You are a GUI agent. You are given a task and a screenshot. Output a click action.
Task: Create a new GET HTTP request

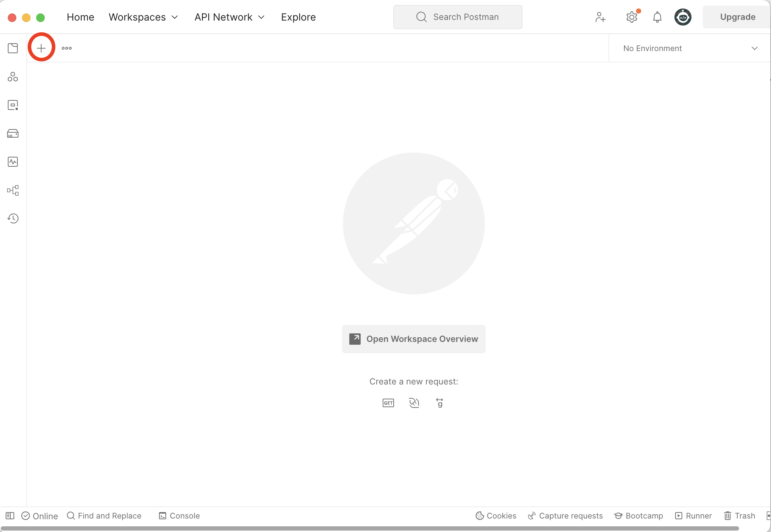[x=388, y=403]
